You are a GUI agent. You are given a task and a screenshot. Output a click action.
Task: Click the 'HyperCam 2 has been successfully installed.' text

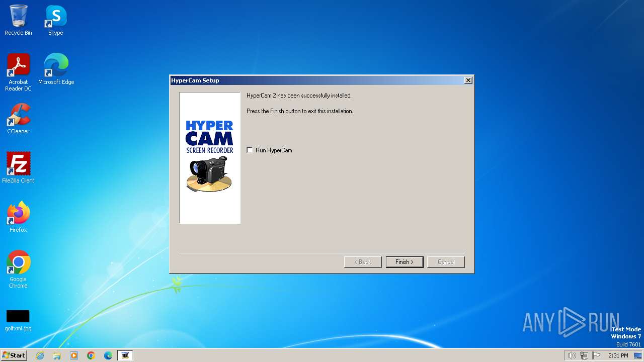pyautogui.click(x=299, y=96)
